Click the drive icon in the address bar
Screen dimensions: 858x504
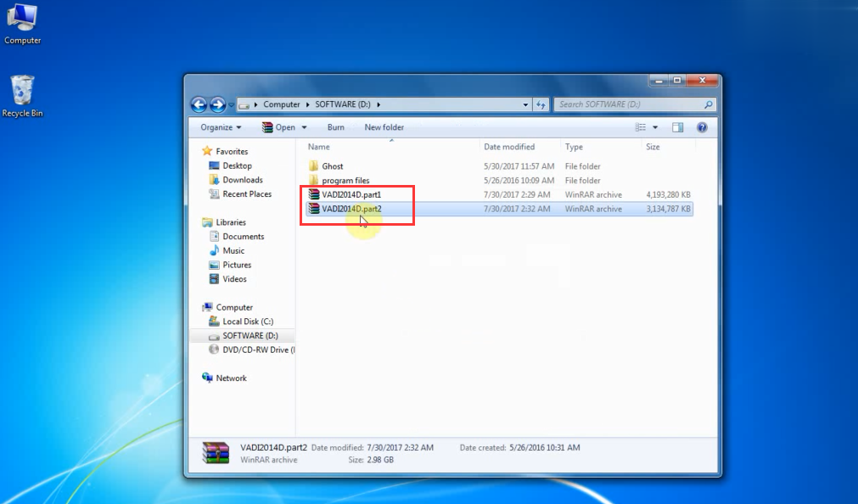coord(244,104)
